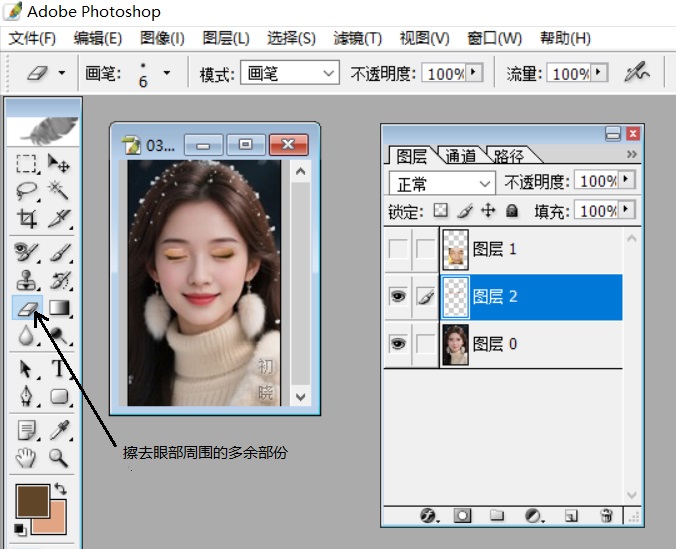This screenshot has width=676, height=549.
Task: Open the 图像(I) menu
Action: (162, 38)
